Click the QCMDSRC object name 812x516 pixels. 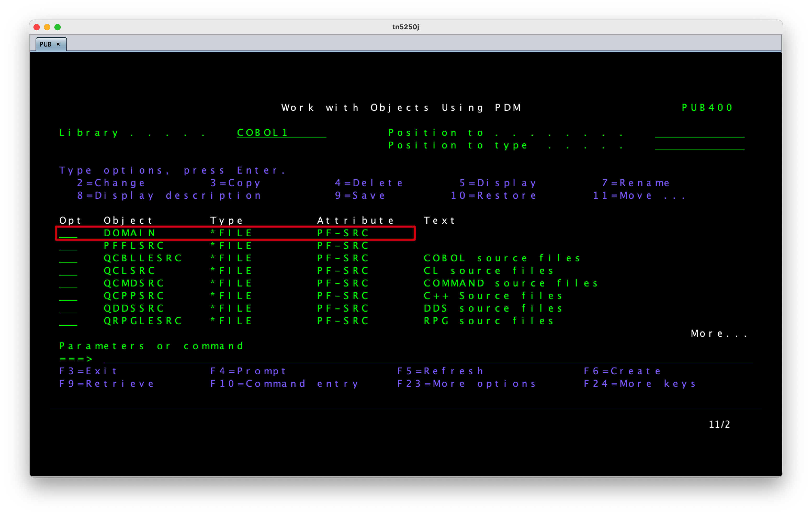pos(133,283)
